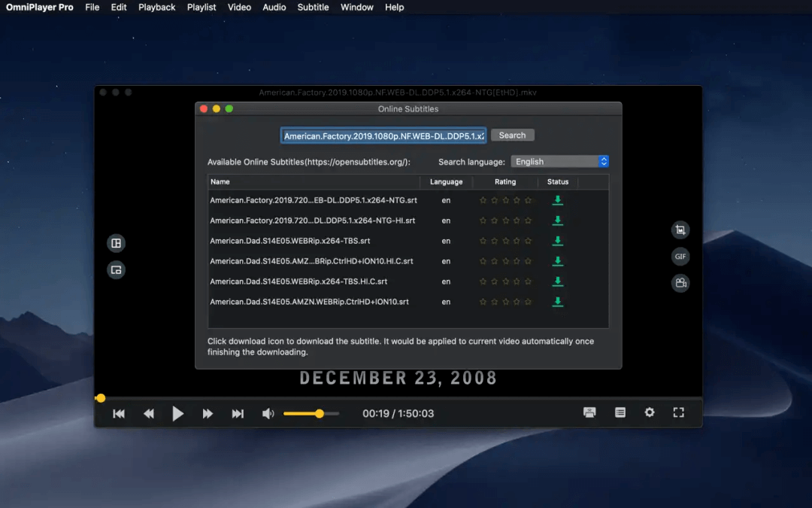812x508 pixels.
Task: Click the GIF recording icon
Action: tap(680, 257)
